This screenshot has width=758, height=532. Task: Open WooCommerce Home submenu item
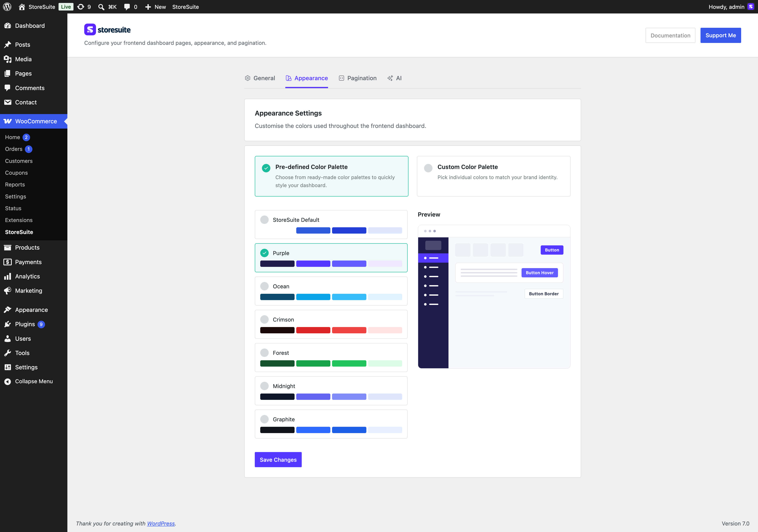(12, 137)
